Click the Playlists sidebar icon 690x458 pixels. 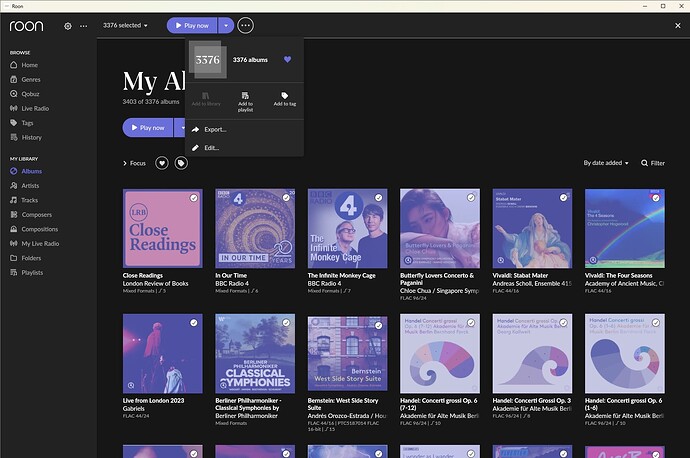[x=14, y=272]
